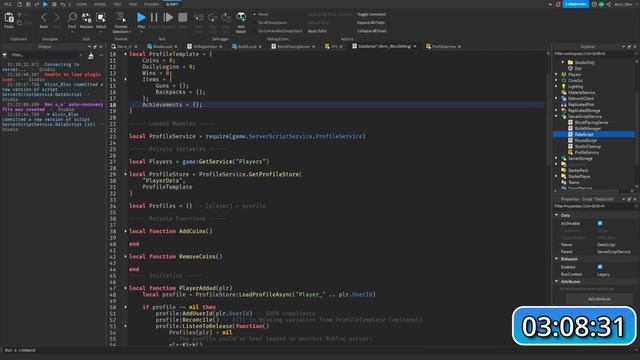640x360 pixels.
Task: Open the BlockPlacingServer editor tab
Action: 292,47
